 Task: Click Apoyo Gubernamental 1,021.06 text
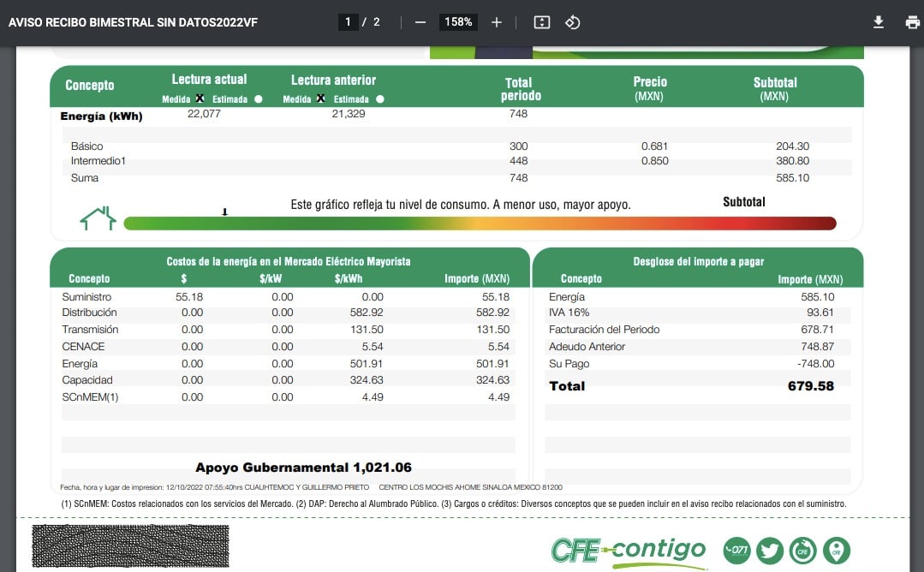pyautogui.click(x=303, y=468)
